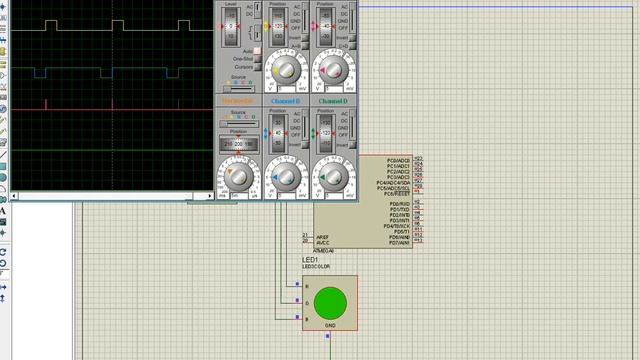Click the R pin of the LED
640x360 pixels.
click(298, 284)
